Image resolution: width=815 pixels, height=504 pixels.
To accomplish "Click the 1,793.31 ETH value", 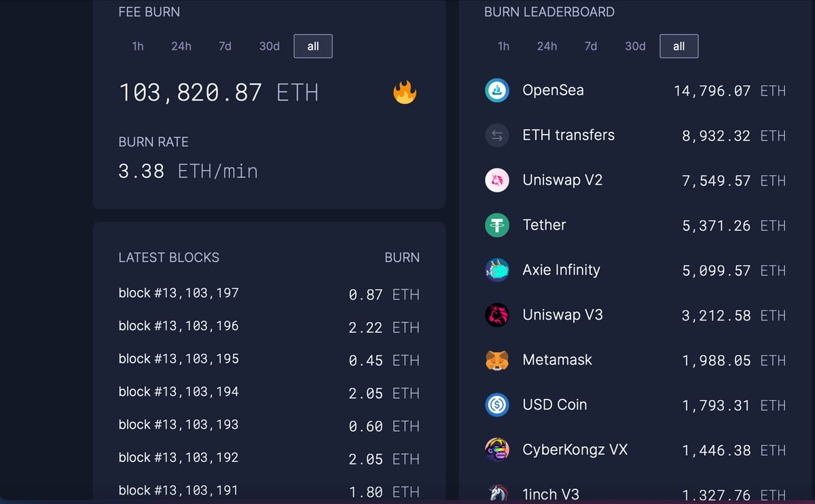I will (733, 406).
